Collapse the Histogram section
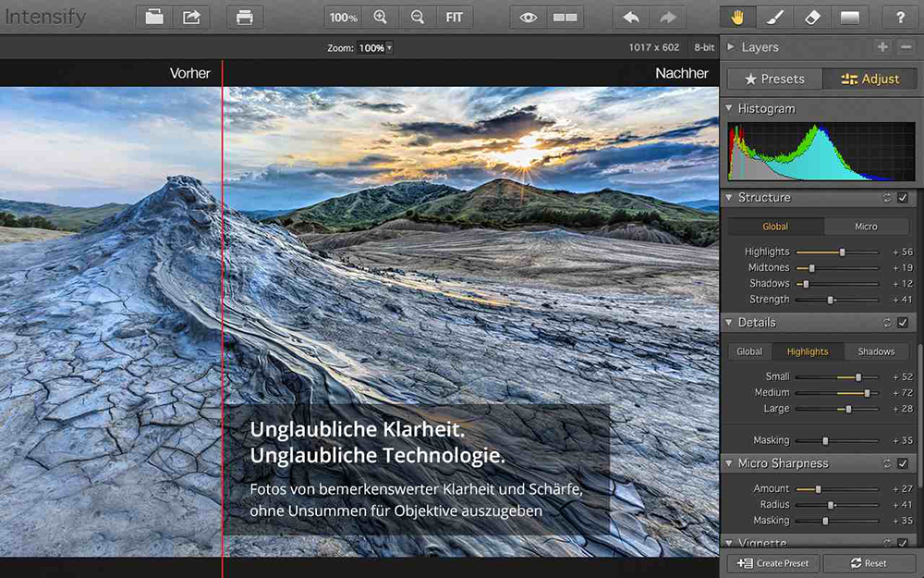The height and width of the screenshot is (578, 924). coord(730,109)
